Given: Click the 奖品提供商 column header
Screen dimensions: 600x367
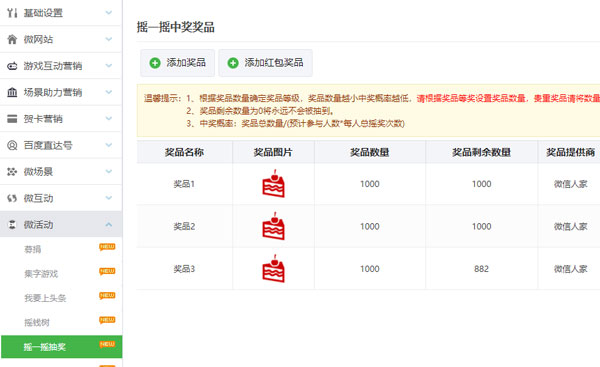Looking at the screenshot, I should coord(571,152).
